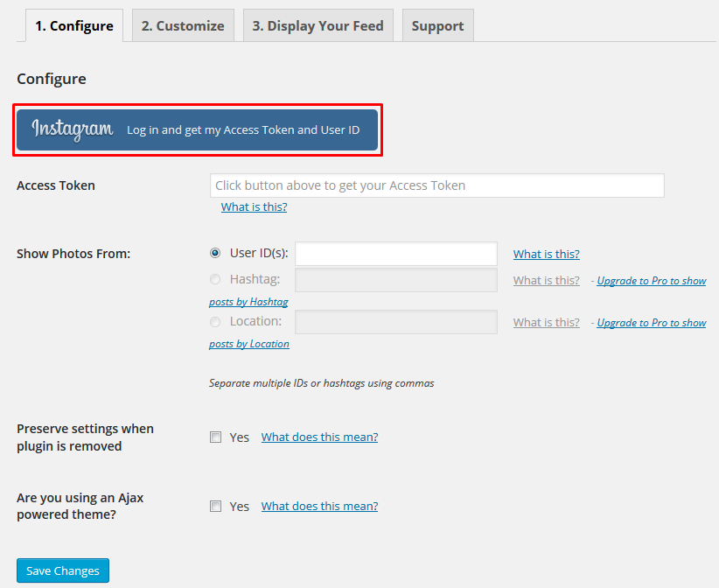Image resolution: width=719 pixels, height=588 pixels.
Task: Open 'What is this?' beside User ID(s) field
Action: pyautogui.click(x=546, y=255)
